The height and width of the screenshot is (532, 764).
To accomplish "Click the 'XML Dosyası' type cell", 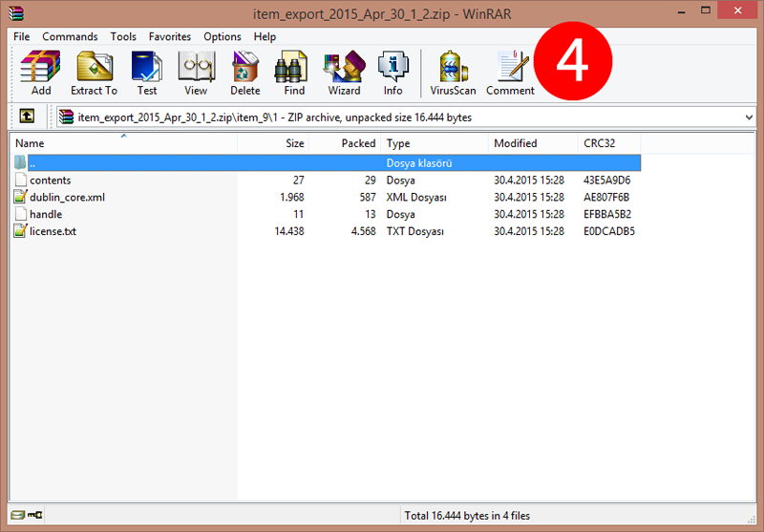I will [416, 198].
